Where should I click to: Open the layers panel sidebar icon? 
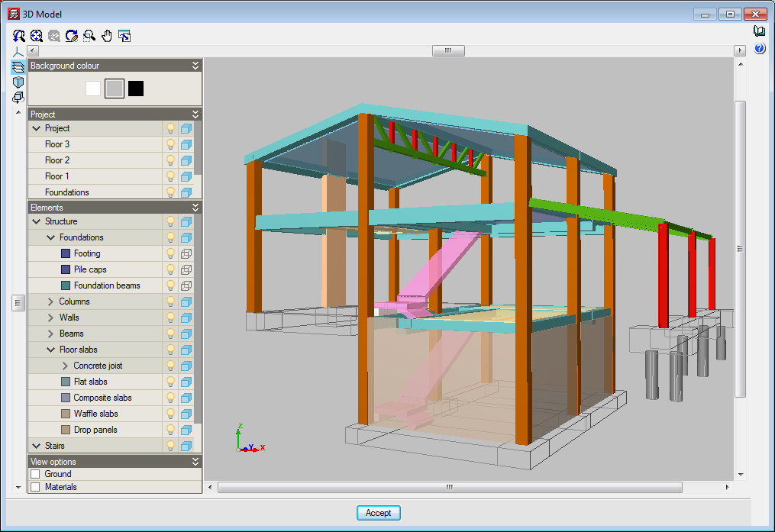[x=18, y=67]
